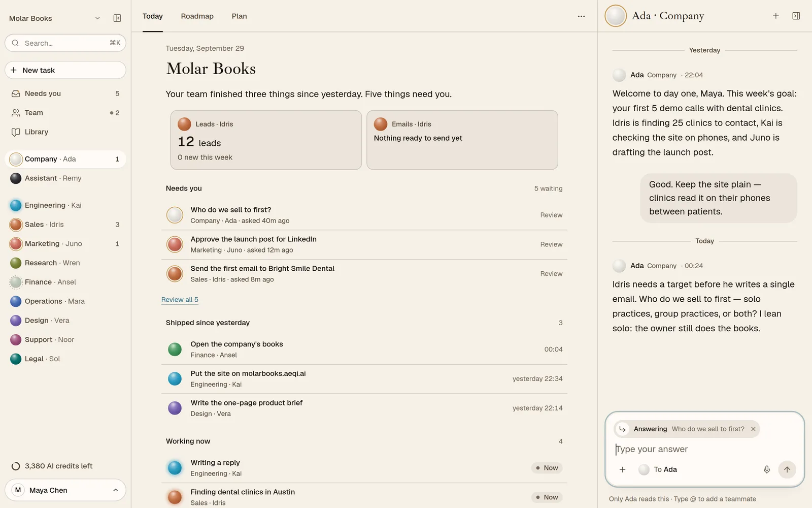Start a new chat with plus icon beside Ada · Company
Screen dimensions: 812x508
pyautogui.click(x=775, y=16)
